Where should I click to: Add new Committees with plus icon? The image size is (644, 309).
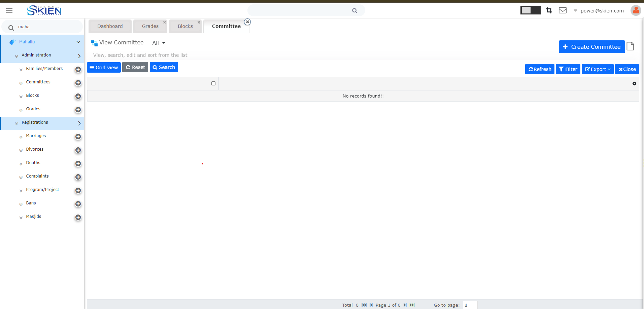(x=78, y=83)
